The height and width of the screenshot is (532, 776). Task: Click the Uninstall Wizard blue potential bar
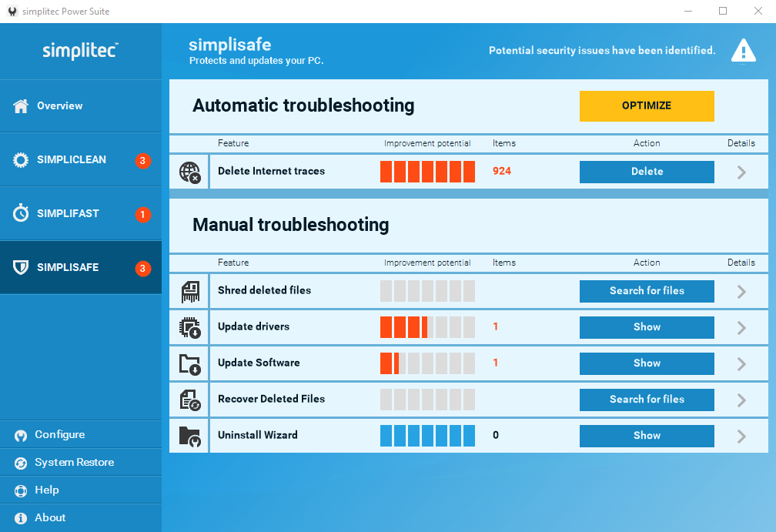click(x=427, y=436)
